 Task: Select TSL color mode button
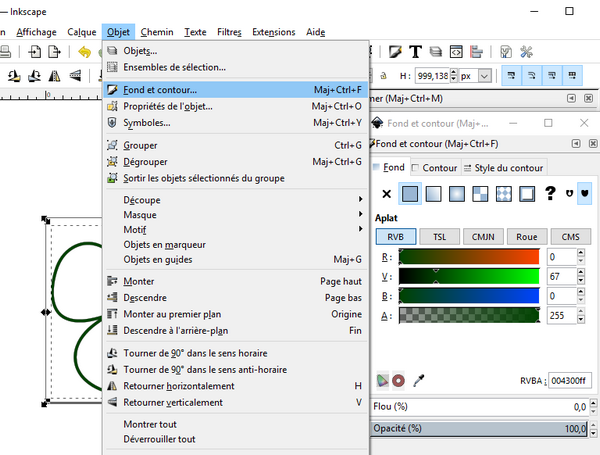point(439,237)
